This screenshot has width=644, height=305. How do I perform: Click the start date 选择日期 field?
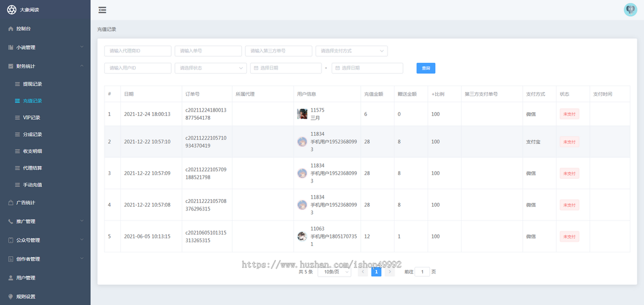pos(286,68)
